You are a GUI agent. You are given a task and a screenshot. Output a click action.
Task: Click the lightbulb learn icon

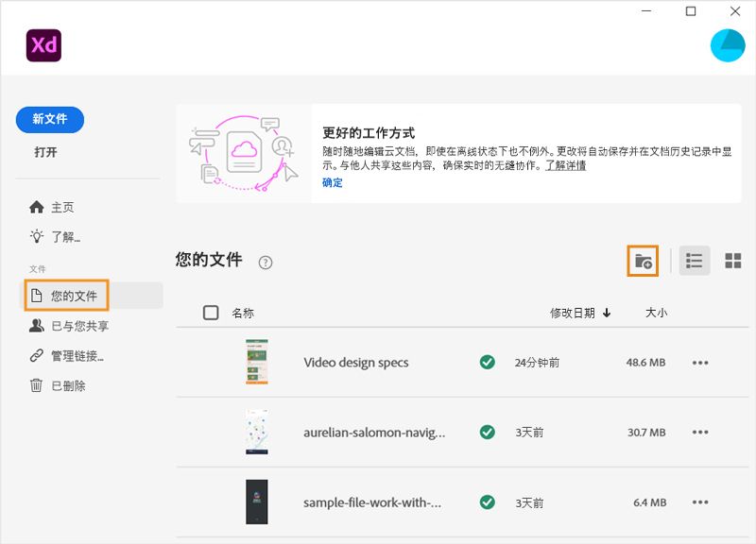pyautogui.click(x=37, y=236)
